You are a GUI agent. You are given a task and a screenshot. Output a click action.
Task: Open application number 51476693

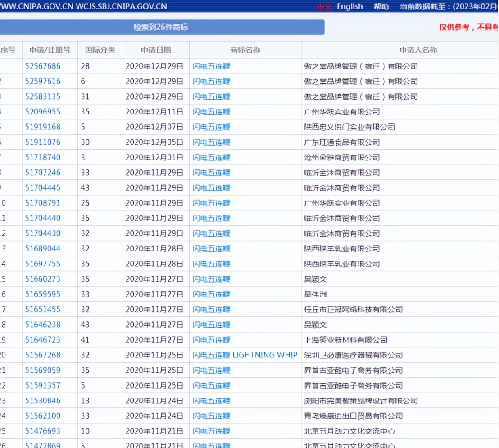[x=43, y=431]
